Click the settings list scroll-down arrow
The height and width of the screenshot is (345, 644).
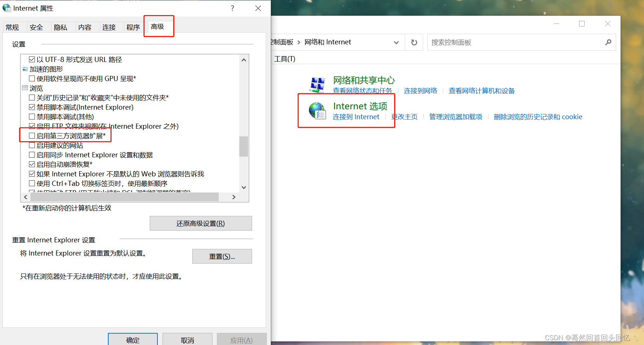pyautogui.click(x=244, y=187)
